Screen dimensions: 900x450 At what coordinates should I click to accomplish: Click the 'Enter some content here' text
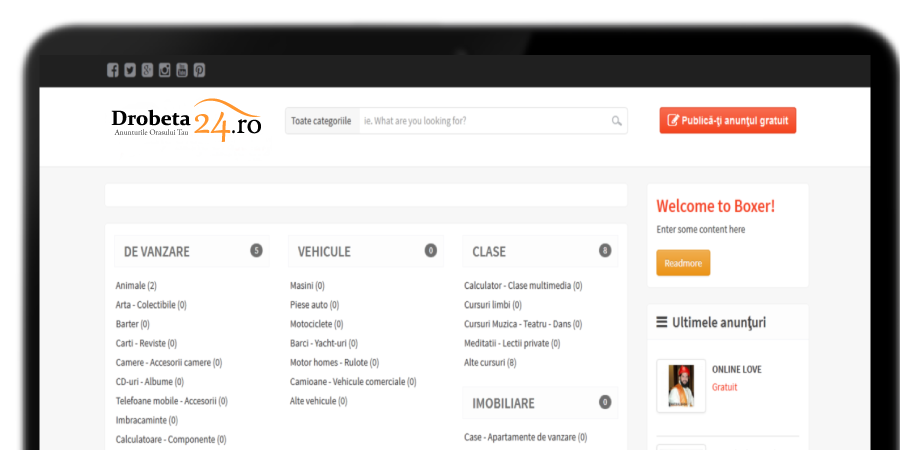pos(701,230)
